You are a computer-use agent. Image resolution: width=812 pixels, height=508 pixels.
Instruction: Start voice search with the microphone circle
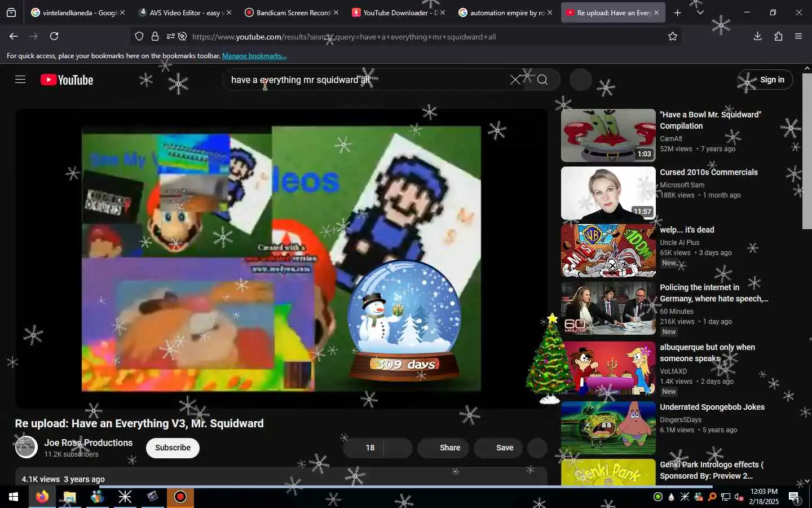(x=581, y=80)
